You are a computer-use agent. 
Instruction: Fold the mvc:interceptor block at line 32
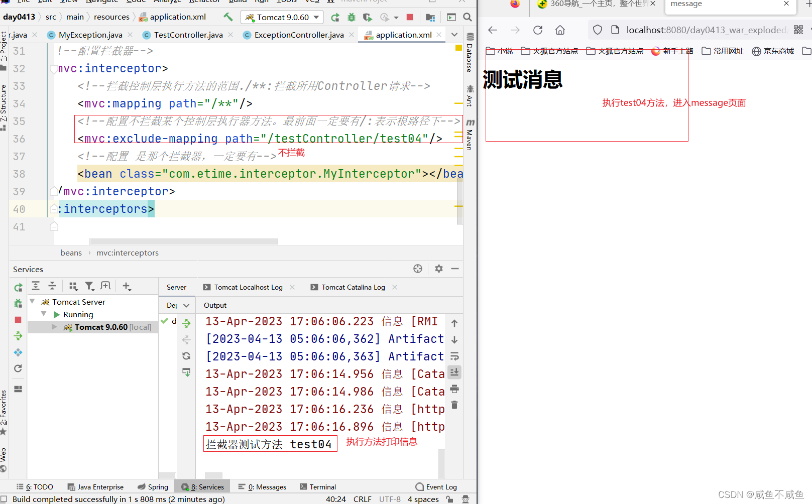(54, 69)
